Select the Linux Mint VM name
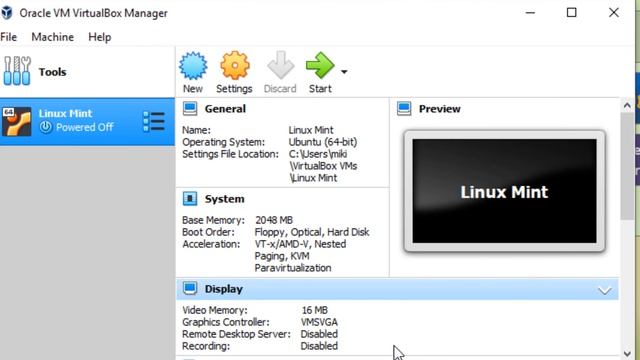Viewport: 640px width, 360px height. tap(65, 113)
